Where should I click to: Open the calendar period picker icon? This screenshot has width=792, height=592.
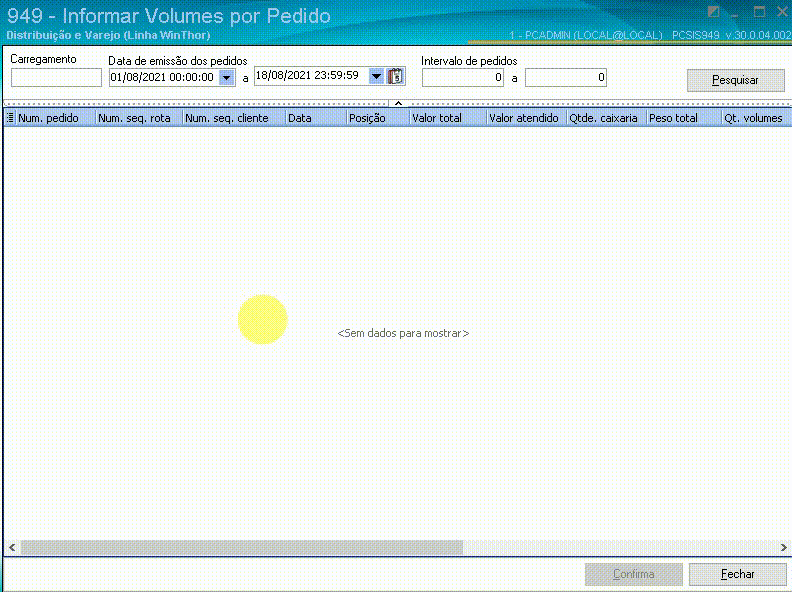[395, 76]
